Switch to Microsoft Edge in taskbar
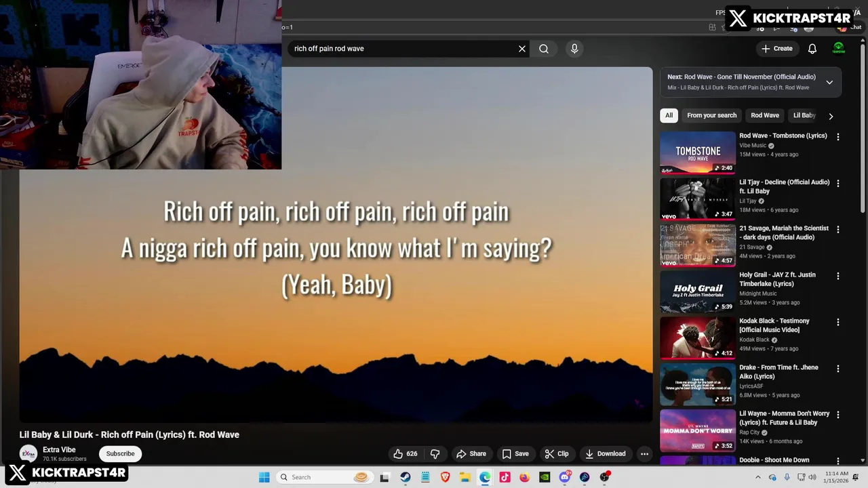The width and height of the screenshot is (868, 488). (485, 477)
